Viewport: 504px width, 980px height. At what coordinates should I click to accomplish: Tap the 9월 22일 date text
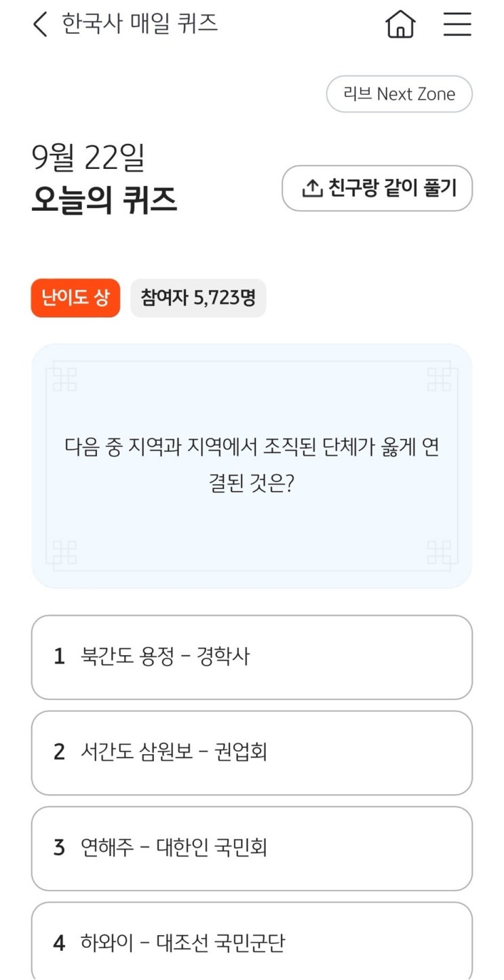(88, 158)
